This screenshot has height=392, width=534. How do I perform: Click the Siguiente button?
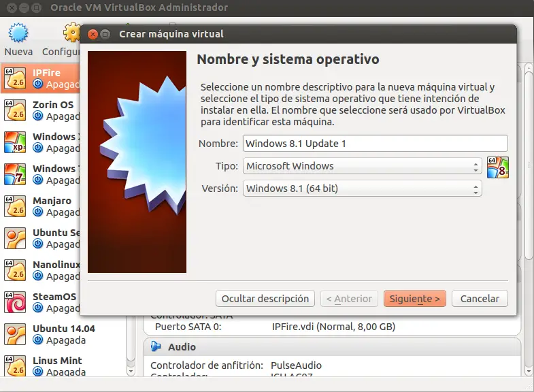coord(414,299)
